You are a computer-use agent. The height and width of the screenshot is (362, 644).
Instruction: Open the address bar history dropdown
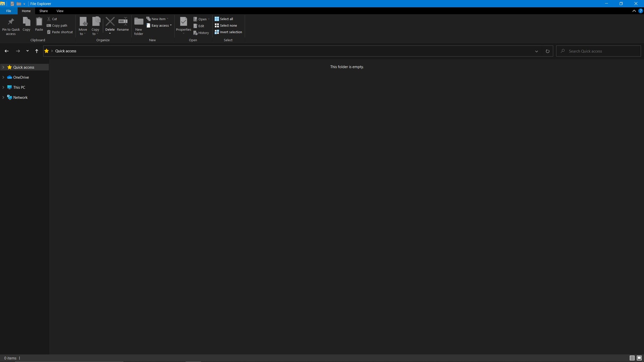point(536,51)
